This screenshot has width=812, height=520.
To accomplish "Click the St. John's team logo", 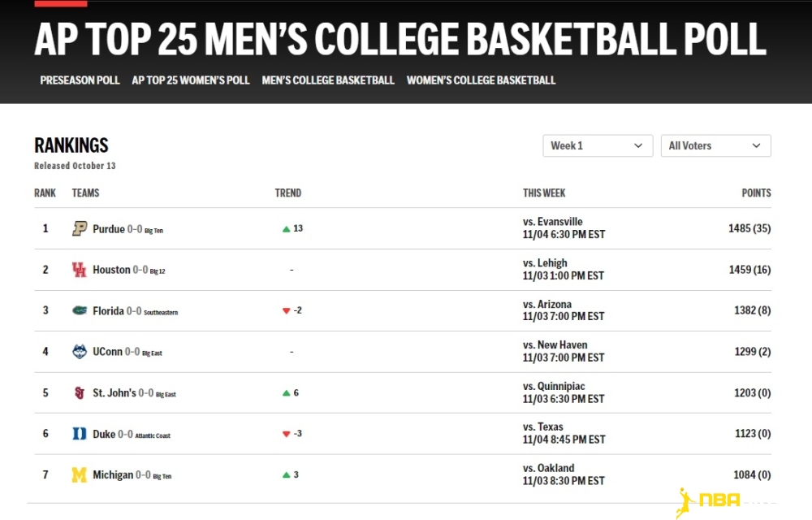I will pos(80,393).
